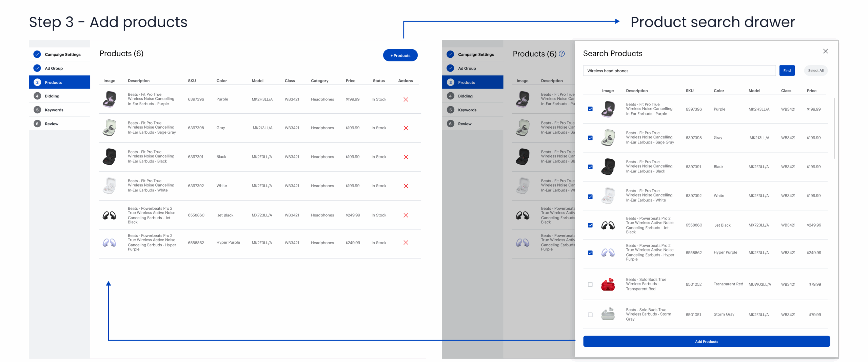Screen dimensions: 868x362
Task: Click the Campaign Settings completed checkmark icon in left panel
Action: (37, 54)
